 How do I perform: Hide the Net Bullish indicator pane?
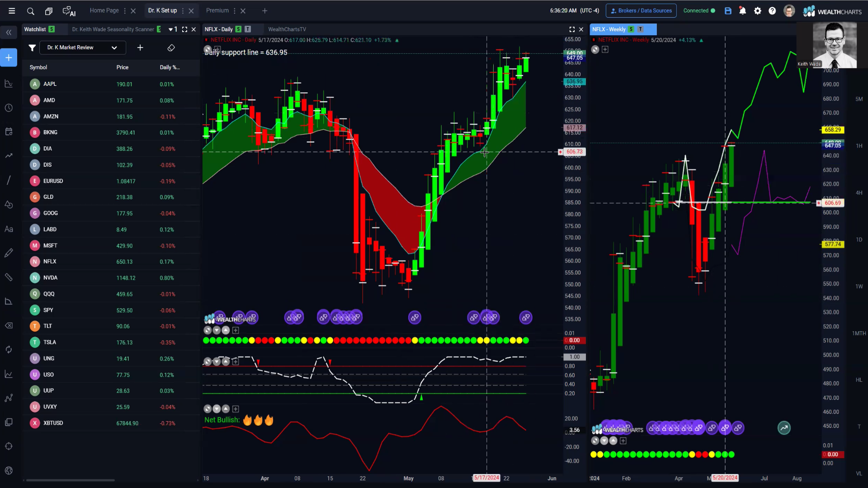click(x=208, y=409)
